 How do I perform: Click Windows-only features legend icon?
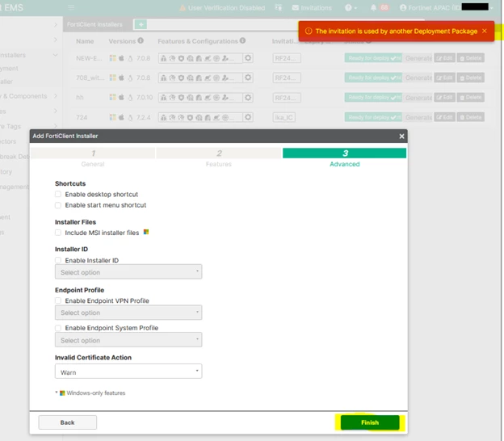pyautogui.click(x=62, y=393)
